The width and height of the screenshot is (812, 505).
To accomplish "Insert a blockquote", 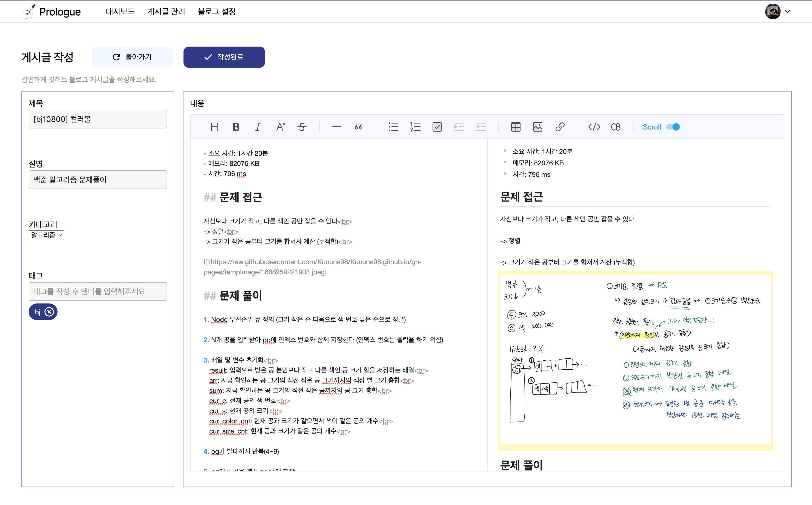I will [358, 127].
